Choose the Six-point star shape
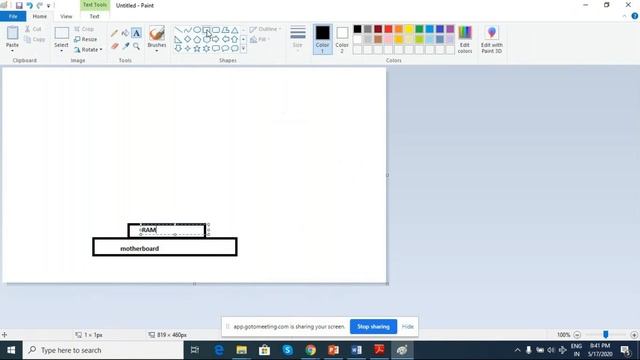Image resolution: width=640 pixels, height=360 pixels. (207, 49)
